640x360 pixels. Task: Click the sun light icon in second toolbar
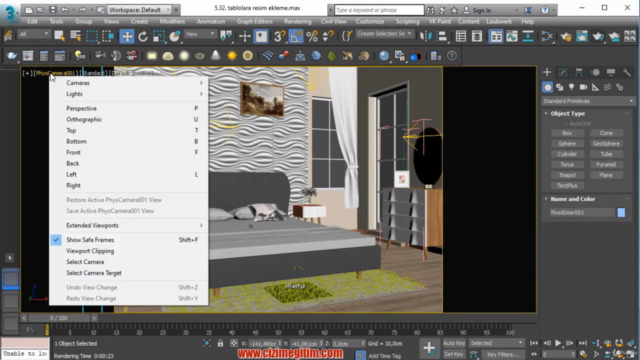[232, 56]
